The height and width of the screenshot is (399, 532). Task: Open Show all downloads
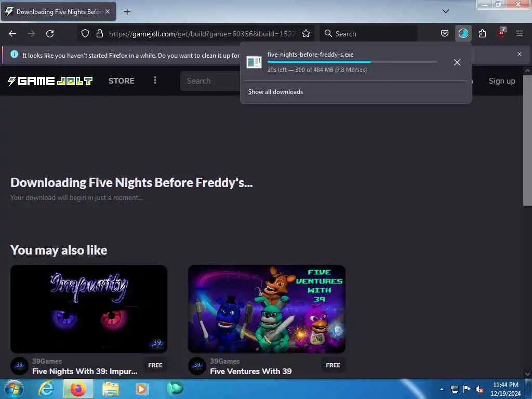point(275,92)
